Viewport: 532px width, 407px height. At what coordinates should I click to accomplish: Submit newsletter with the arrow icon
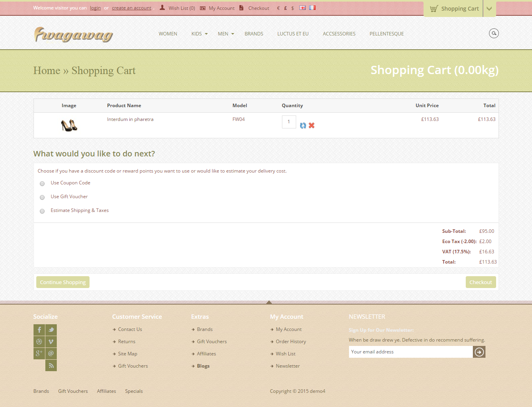point(479,352)
